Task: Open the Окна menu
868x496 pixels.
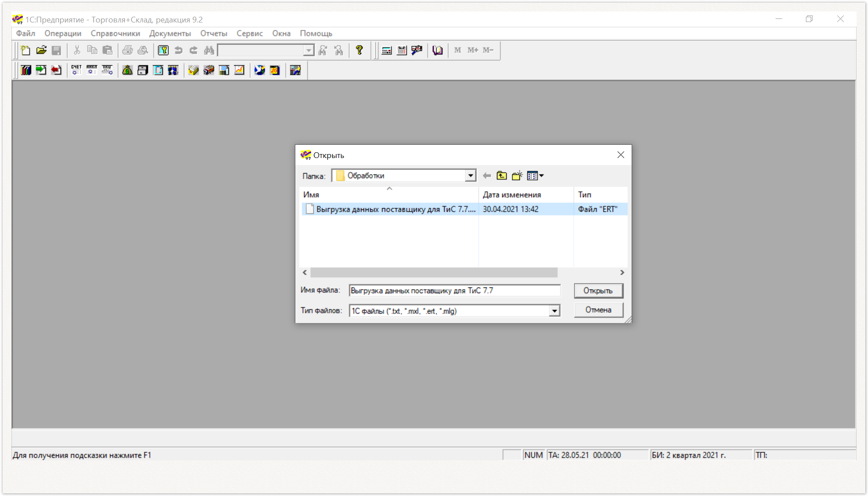Action: click(x=281, y=33)
